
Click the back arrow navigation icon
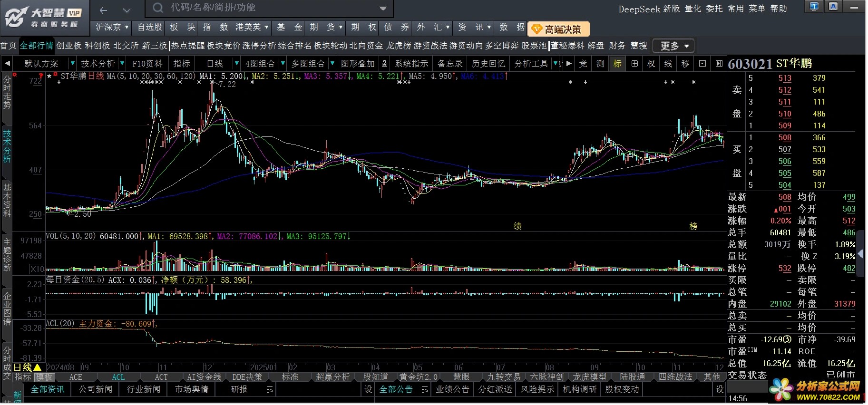point(103,10)
